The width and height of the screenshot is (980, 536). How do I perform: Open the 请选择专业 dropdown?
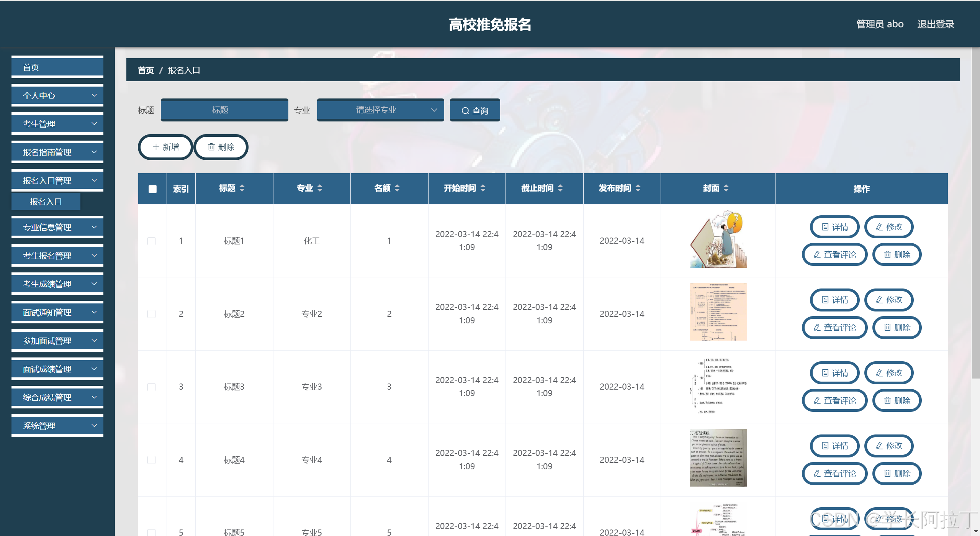click(380, 110)
